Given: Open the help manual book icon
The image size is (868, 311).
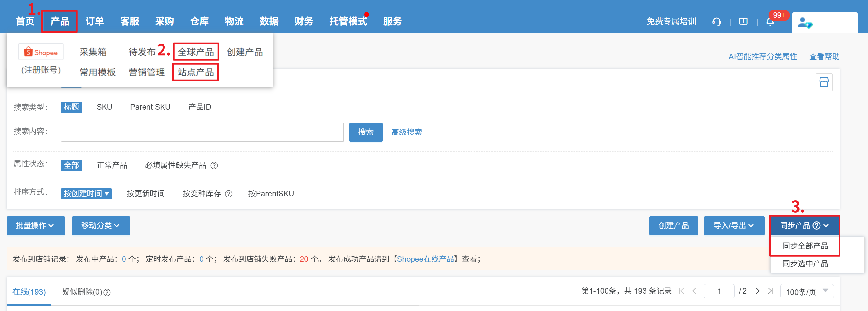Looking at the screenshot, I should [743, 22].
